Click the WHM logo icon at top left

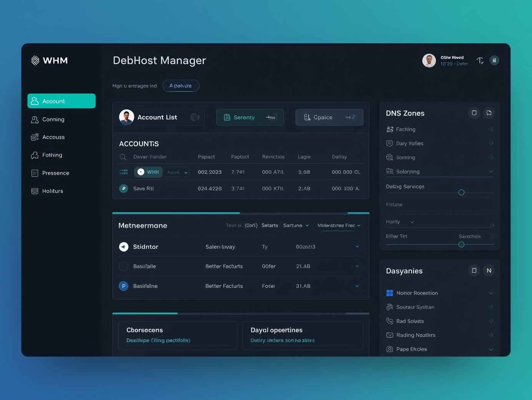35,60
